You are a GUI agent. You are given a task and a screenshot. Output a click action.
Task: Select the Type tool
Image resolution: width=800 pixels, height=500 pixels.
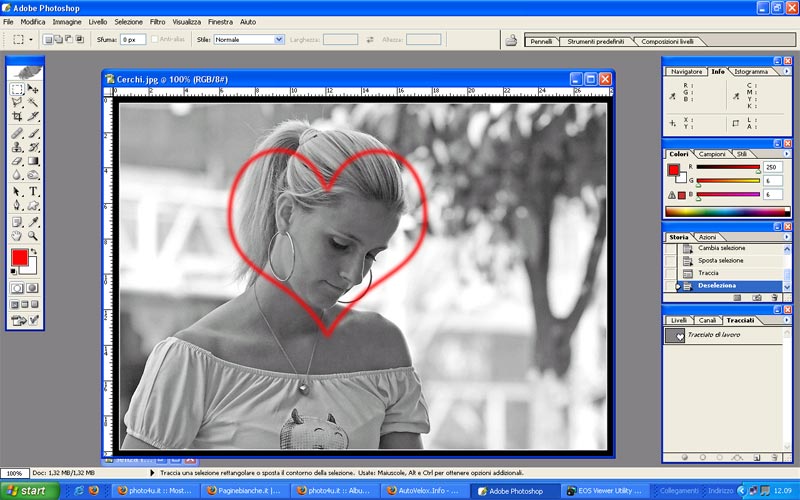click(33, 191)
